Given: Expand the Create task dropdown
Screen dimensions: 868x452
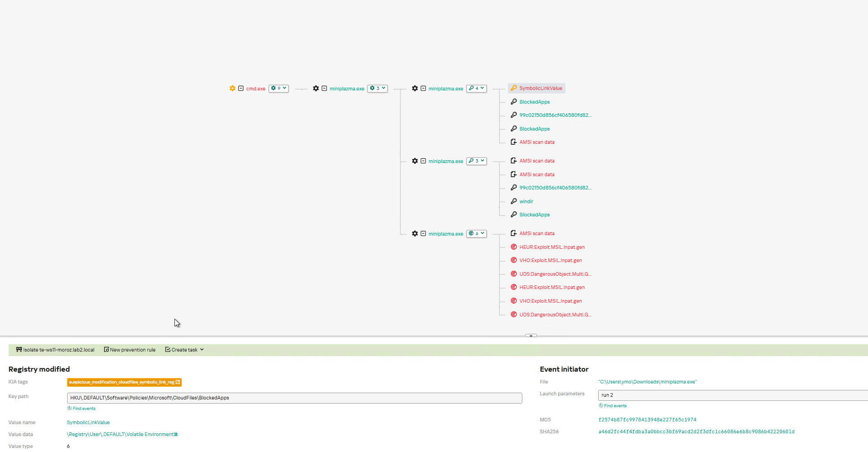Looking at the screenshot, I should coord(184,350).
